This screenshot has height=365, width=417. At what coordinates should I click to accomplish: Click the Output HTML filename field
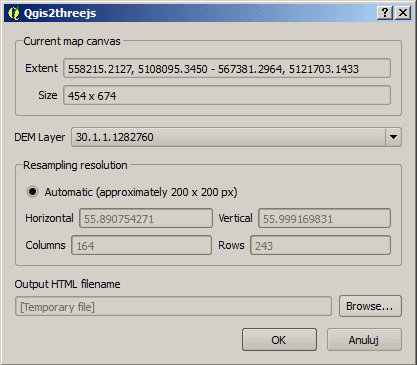coord(173,306)
